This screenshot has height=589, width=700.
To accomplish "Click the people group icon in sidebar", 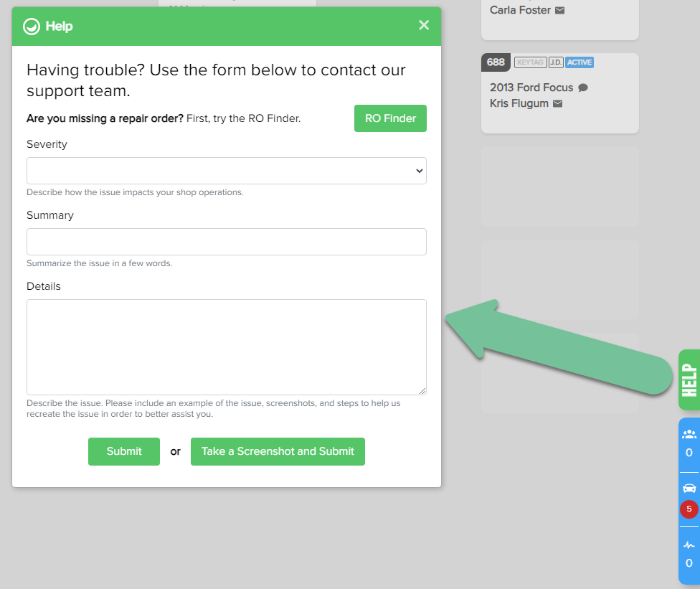I will click(x=689, y=434).
